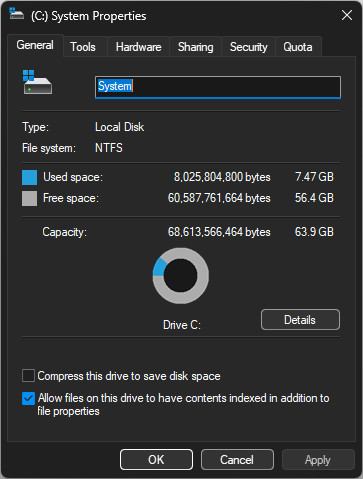This screenshot has width=363, height=479.
Task: Click the 'Capacity:' label
Action: tap(65, 232)
